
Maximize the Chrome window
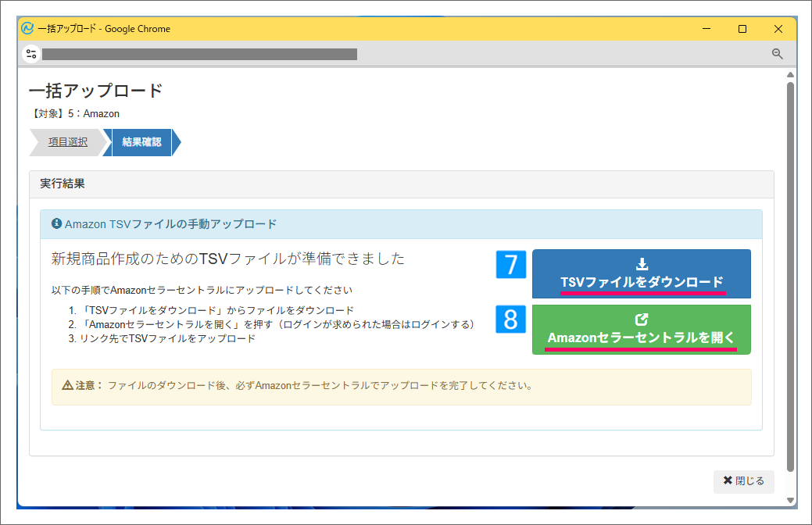coord(742,28)
